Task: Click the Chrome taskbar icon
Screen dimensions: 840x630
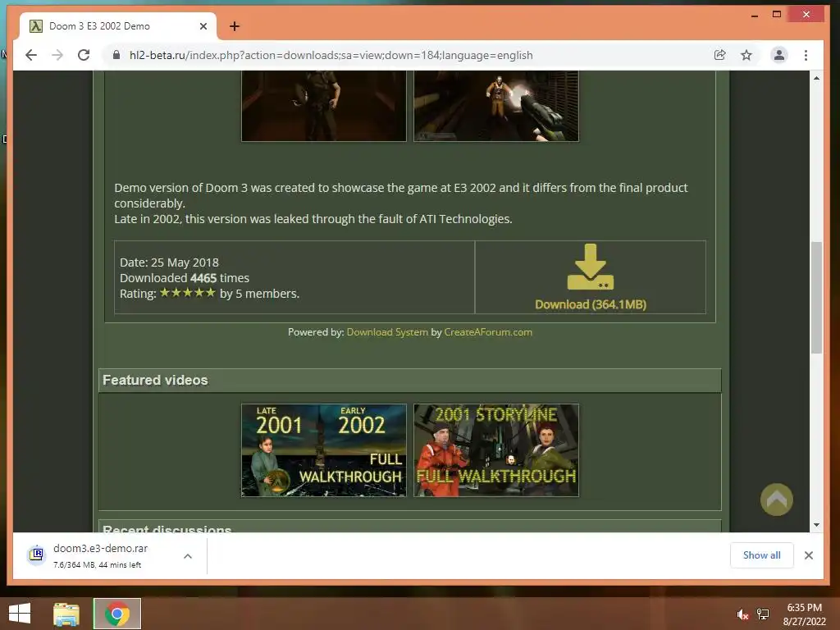Action: click(117, 614)
